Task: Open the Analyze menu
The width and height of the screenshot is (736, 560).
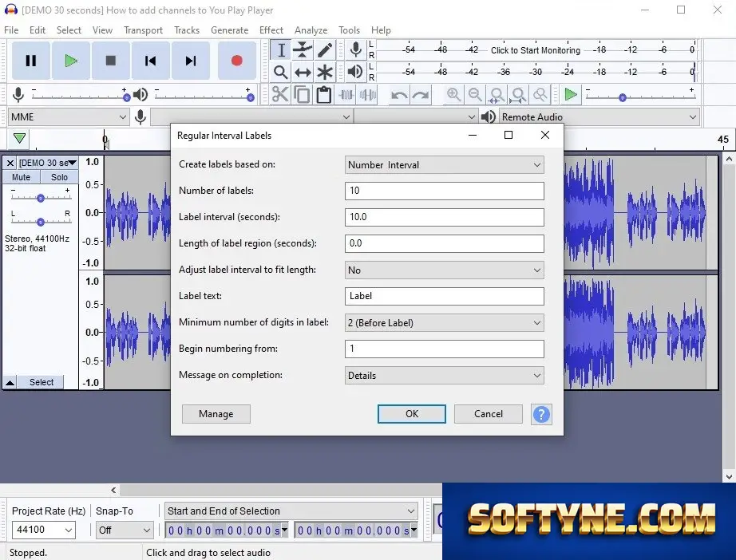Action: pyautogui.click(x=311, y=30)
